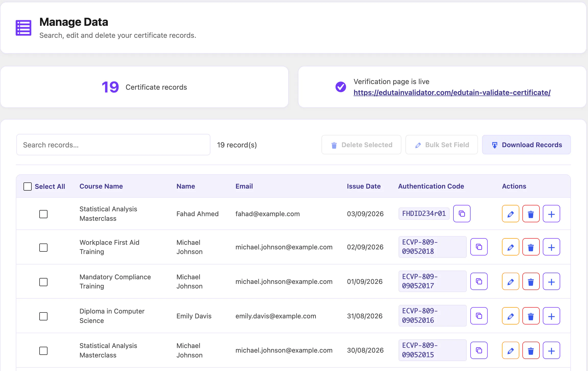Edit Emily Davis's certificate record

[510, 316]
